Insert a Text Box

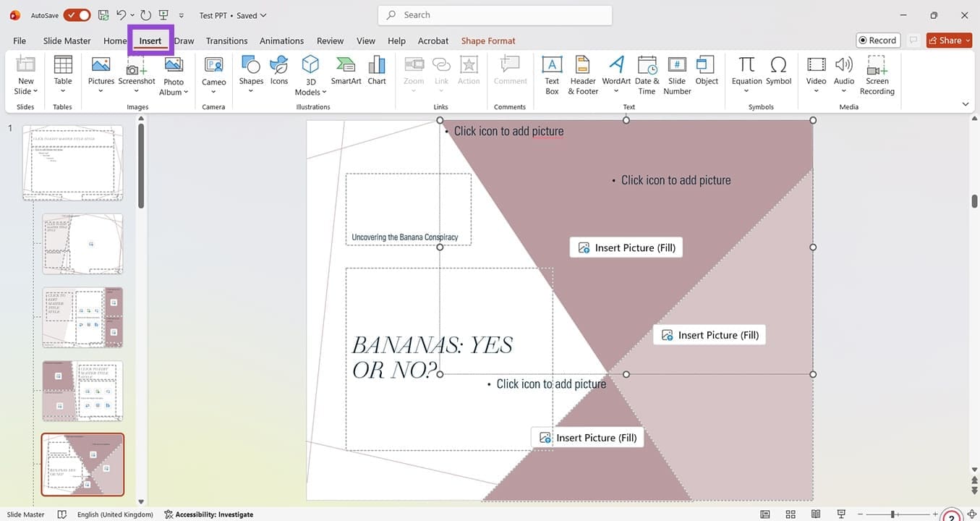point(552,75)
